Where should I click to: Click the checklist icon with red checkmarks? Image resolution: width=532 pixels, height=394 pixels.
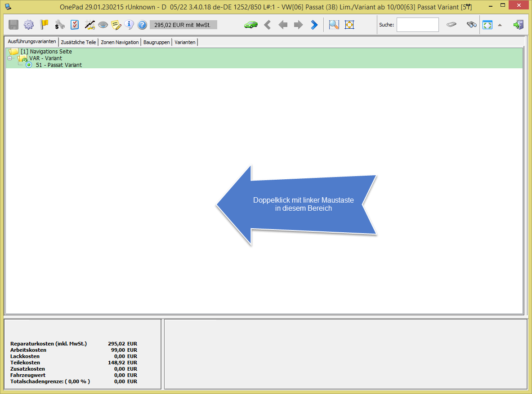(x=75, y=25)
